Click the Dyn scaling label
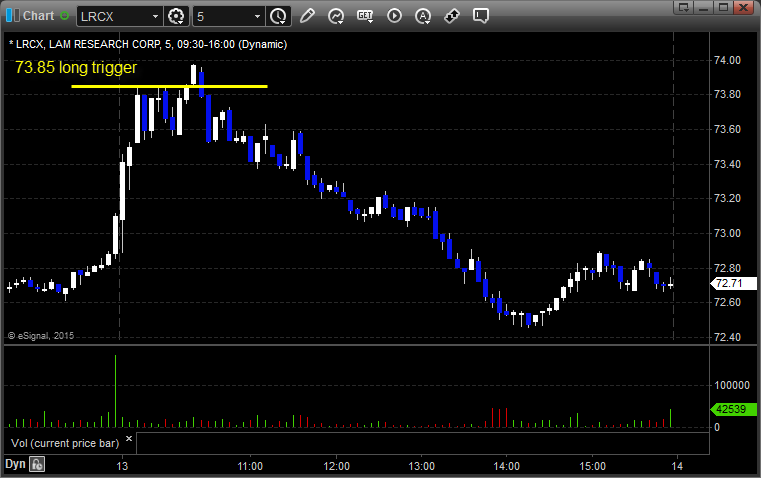The width and height of the screenshot is (761, 478). point(14,464)
